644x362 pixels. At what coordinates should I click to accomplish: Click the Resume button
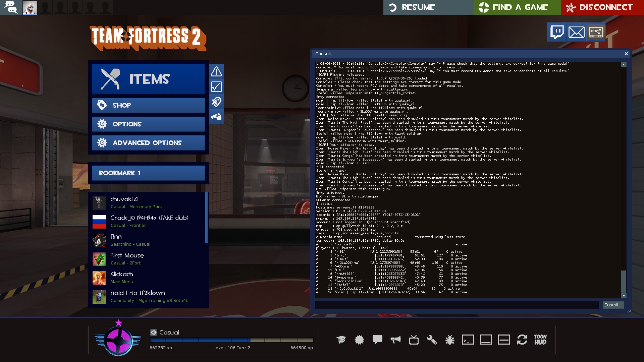pos(428,7)
